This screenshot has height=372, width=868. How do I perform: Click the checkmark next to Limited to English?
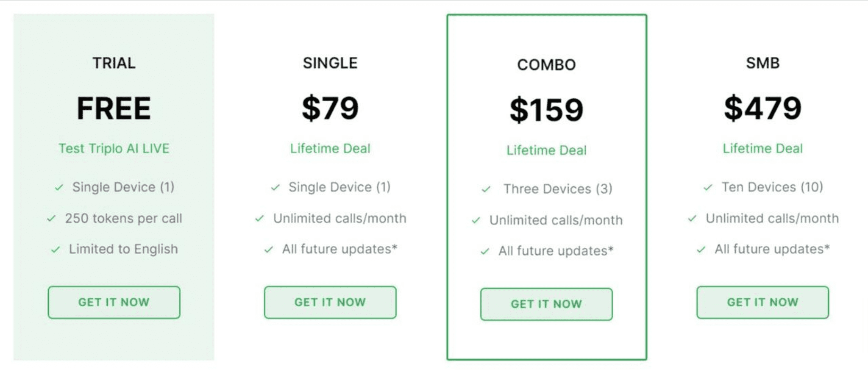pyautogui.click(x=56, y=250)
